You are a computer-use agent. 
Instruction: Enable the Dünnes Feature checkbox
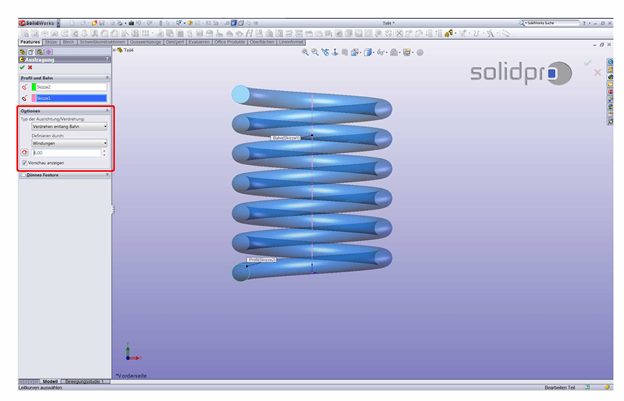pyautogui.click(x=23, y=175)
